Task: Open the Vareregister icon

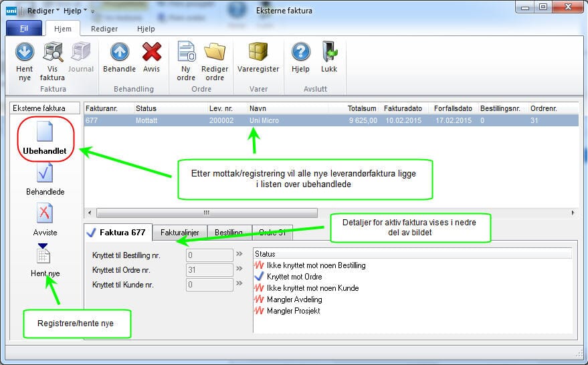Action: 258,53
